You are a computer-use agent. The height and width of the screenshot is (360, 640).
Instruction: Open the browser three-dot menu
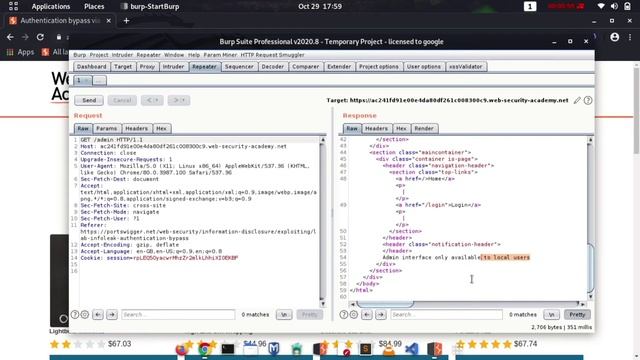[630, 37]
